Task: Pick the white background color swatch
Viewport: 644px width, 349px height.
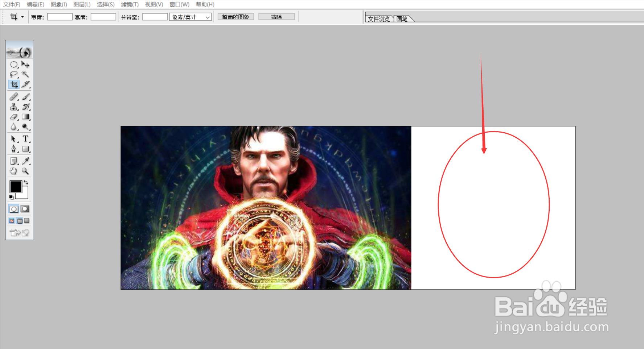Action: [x=24, y=195]
